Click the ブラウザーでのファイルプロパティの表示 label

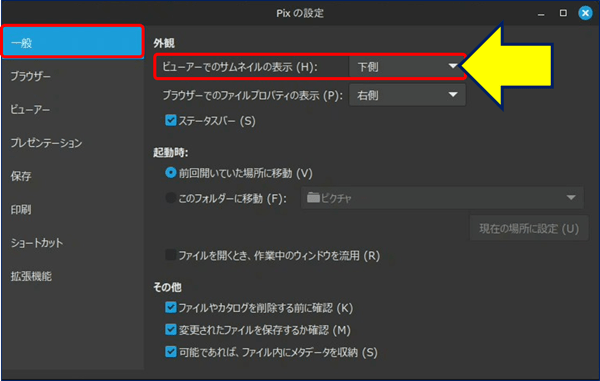click(253, 95)
